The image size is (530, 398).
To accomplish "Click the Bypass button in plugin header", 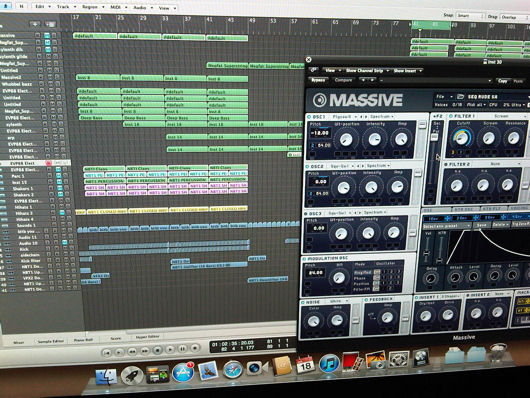I will click(318, 80).
